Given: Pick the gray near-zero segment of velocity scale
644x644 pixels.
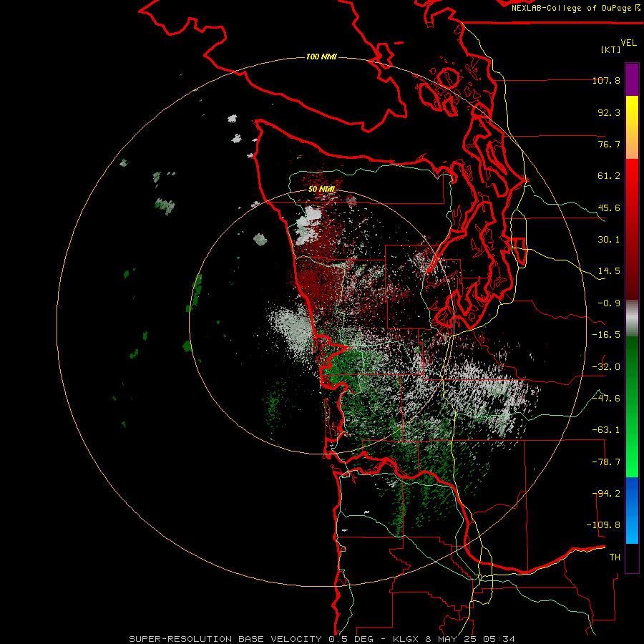Looking at the screenshot, I should point(632,318).
